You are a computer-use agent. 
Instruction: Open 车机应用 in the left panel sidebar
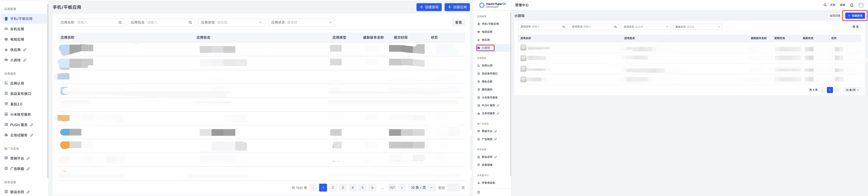click(x=17, y=29)
